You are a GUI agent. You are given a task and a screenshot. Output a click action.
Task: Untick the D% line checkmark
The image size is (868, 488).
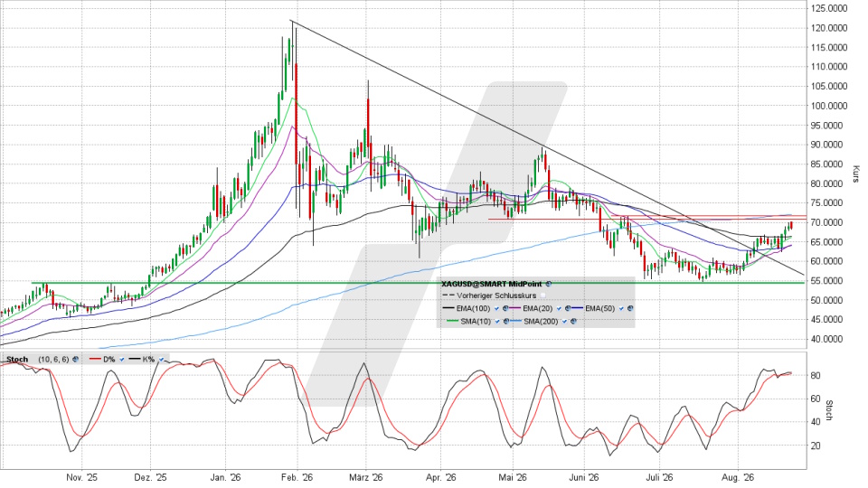point(122,359)
